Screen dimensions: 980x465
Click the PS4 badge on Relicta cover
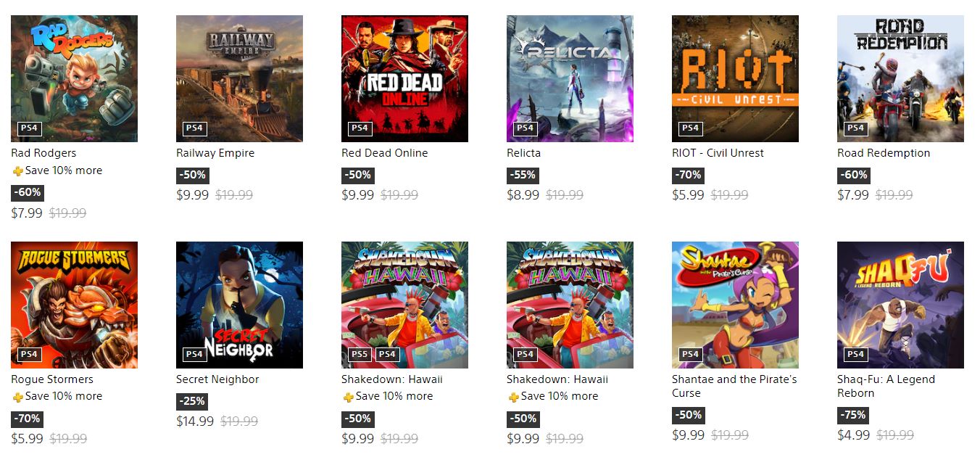525,128
